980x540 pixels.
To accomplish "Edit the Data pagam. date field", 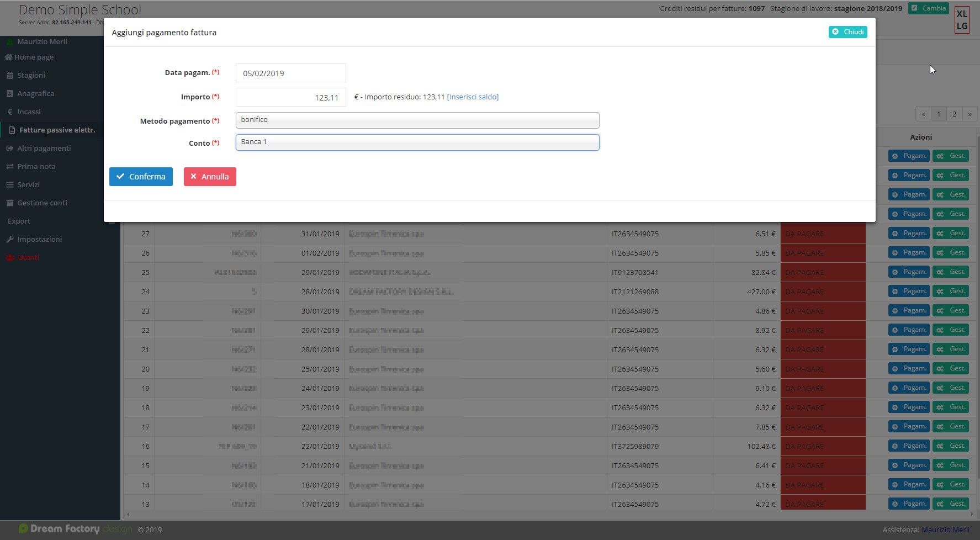I will point(291,73).
